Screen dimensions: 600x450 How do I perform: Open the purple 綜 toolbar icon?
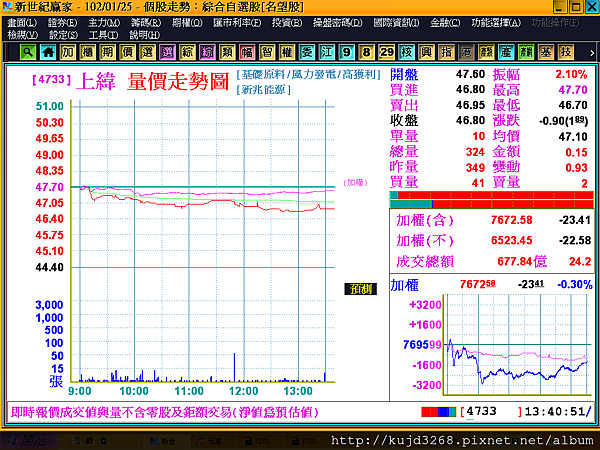click(x=207, y=52)
